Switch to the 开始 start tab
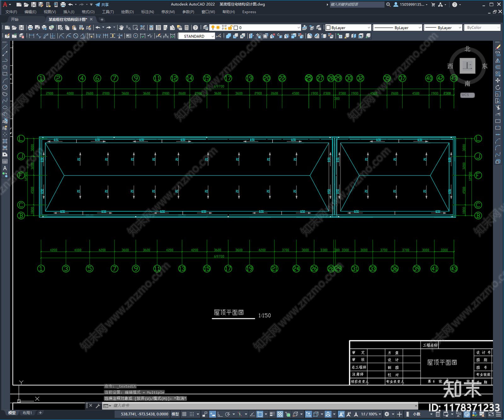Viewport: 504px width, 420px height. [15, 20]
